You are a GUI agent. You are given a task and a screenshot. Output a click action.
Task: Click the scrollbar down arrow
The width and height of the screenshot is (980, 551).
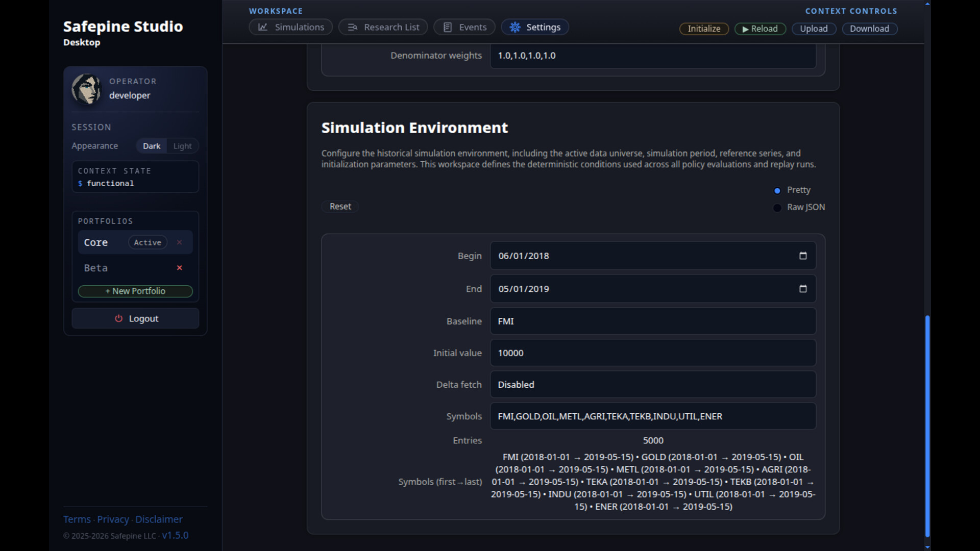pyautogui.click(x=927, y=547)
